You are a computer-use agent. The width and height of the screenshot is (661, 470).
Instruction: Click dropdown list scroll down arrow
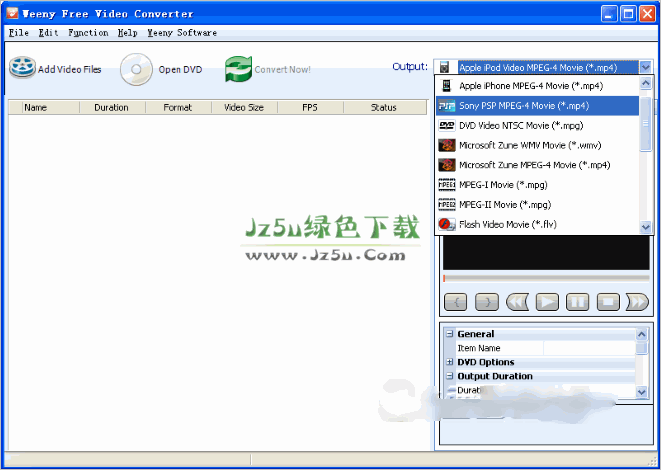(x=645, y=227)
